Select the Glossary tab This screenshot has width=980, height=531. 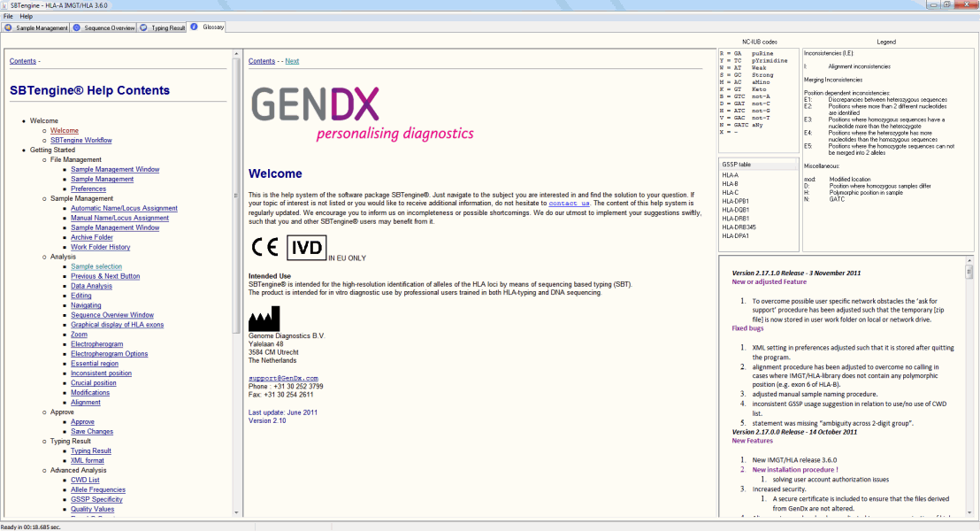tap(207, 27)
